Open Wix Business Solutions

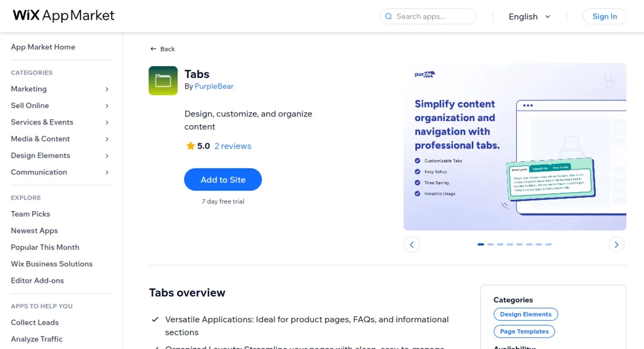pyautogui.click(x=52, y=264)
